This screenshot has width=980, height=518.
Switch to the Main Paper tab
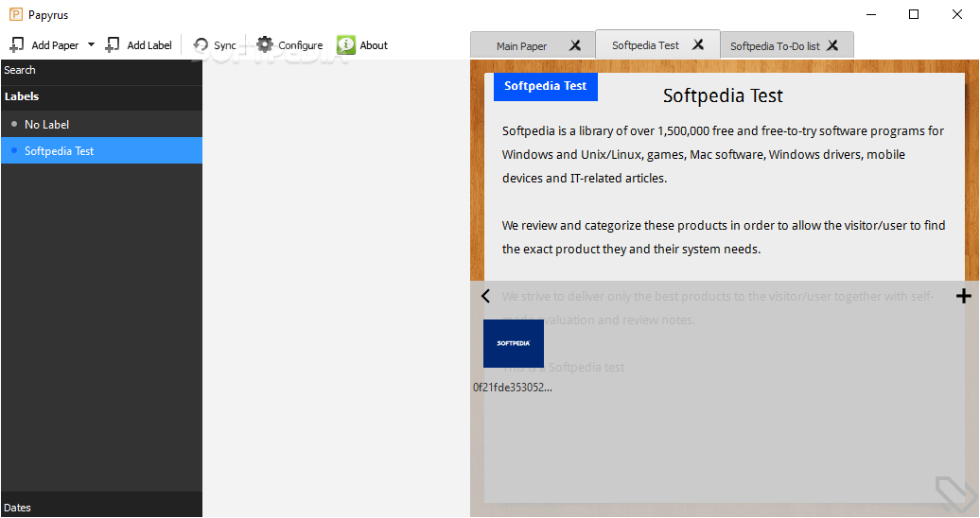pyautogui.click(x=521, y=46)
